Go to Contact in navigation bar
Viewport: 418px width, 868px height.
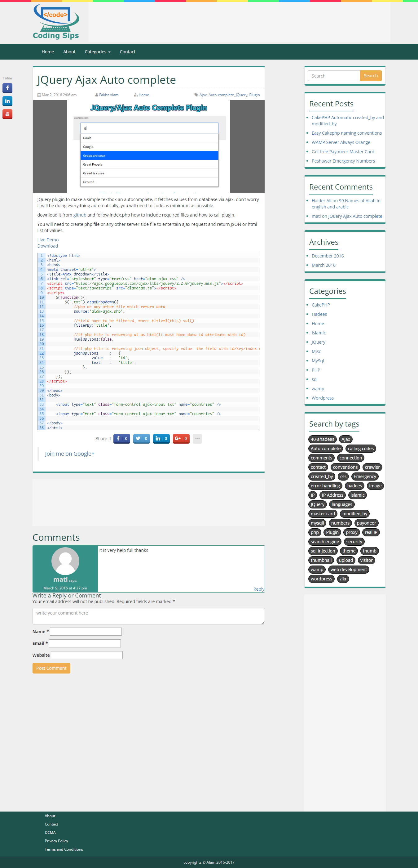[127, 51]
